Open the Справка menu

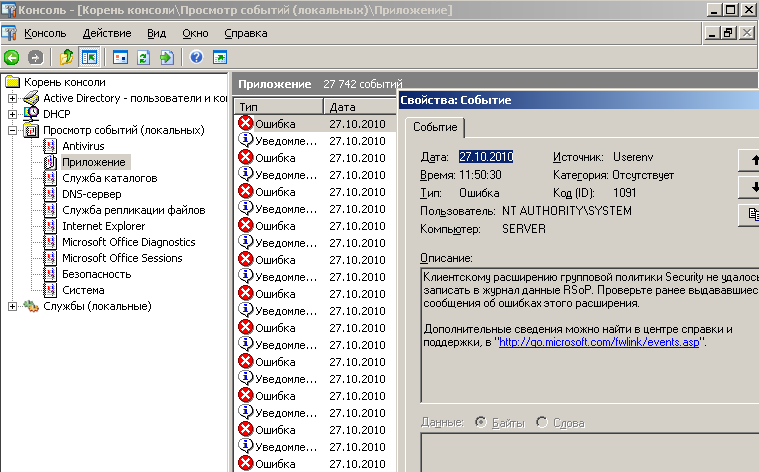click(245, 33)
